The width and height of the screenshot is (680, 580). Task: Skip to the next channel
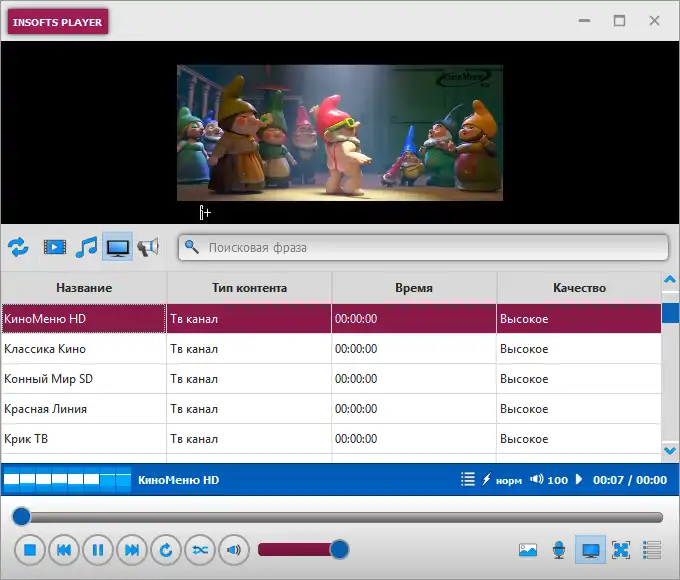pos(132,550)
